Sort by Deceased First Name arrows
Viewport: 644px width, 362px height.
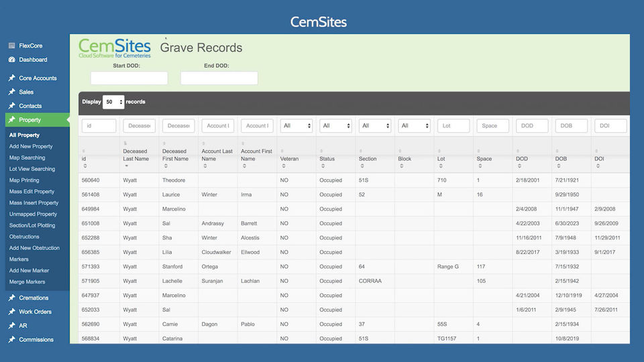166,166
